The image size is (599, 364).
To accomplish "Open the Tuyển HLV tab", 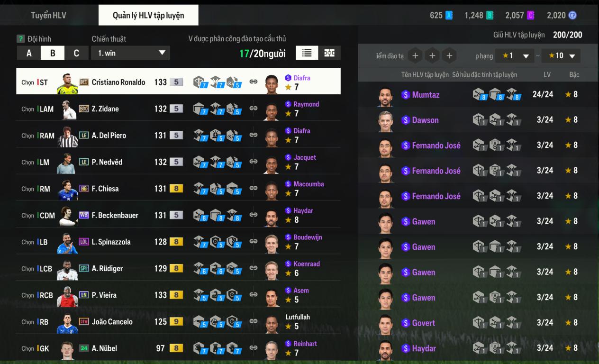I will [x=49, y=15].
